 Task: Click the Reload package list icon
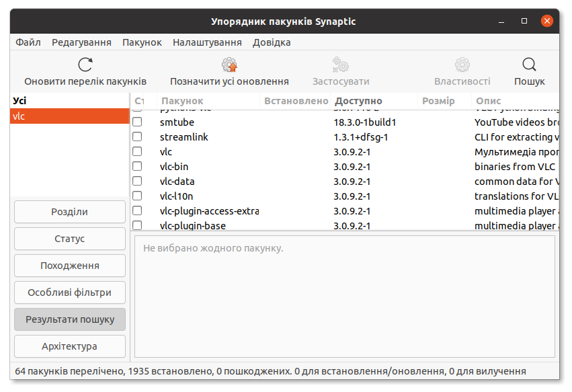pyautogui.click(x=85, y=64)
